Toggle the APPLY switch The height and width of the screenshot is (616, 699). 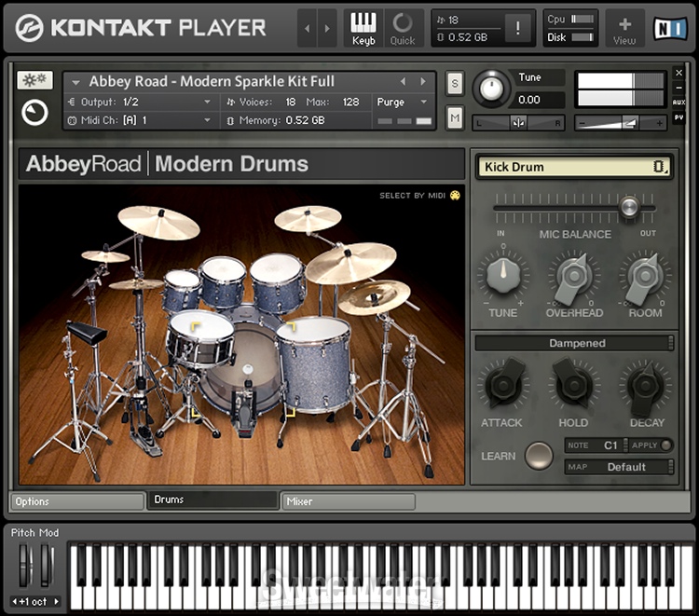665,445
